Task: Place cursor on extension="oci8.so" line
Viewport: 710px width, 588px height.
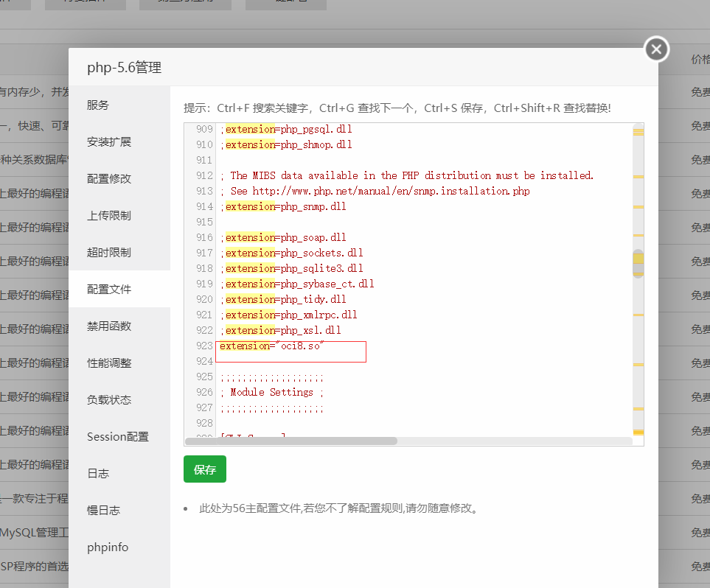Action: click(x=271, y=346)
